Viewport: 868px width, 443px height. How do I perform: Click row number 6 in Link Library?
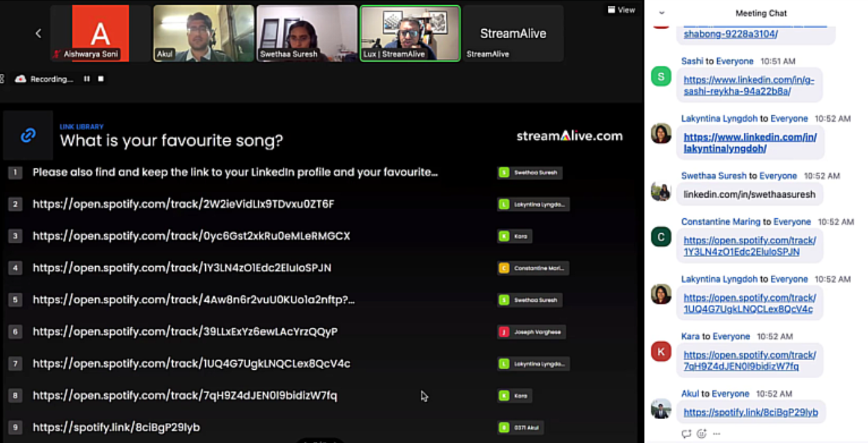click(x=16, y=332)
